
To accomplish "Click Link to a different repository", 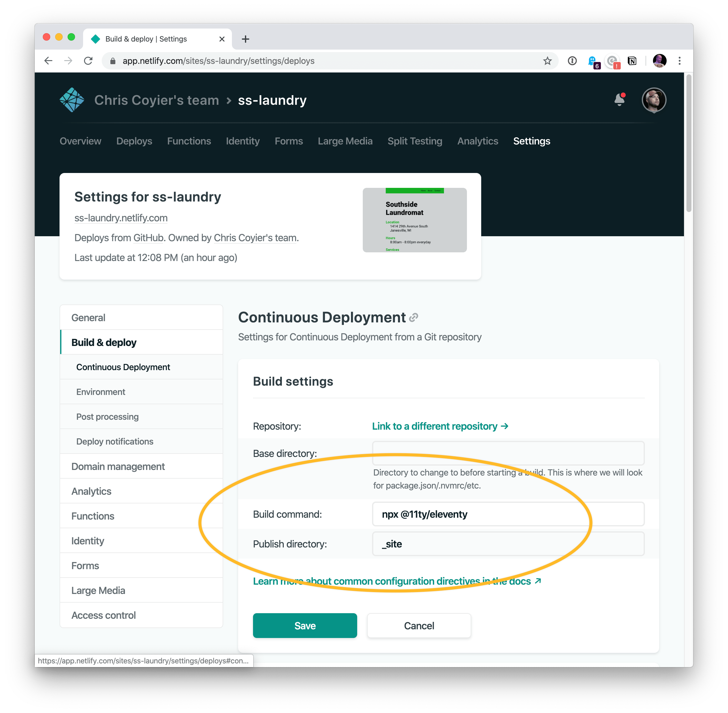I will (x=440, y=427).
